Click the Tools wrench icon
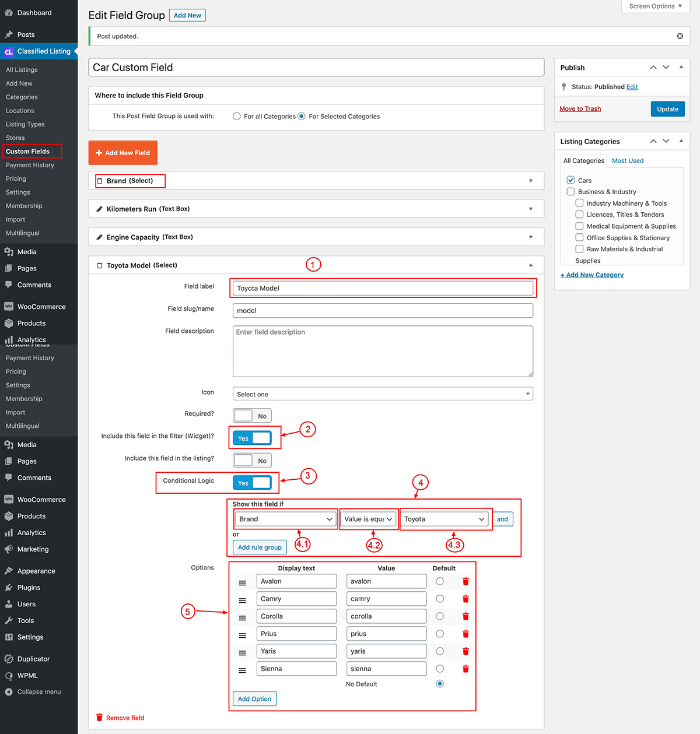Viewport: 700px width, 734px height. click(x=9, y=621)
